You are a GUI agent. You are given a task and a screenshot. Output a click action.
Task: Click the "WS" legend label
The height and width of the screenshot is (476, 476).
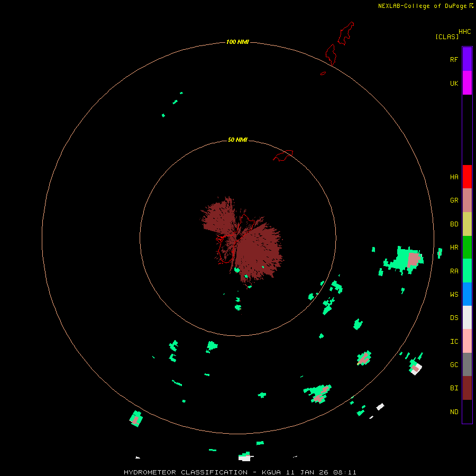coord(454,294)
